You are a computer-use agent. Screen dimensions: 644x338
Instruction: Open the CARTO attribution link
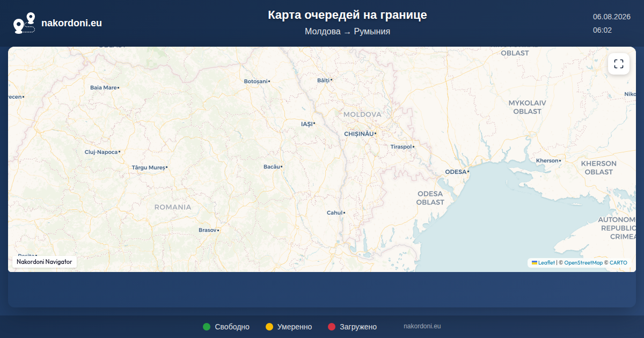pyautogui.click(x=618, y=263)
